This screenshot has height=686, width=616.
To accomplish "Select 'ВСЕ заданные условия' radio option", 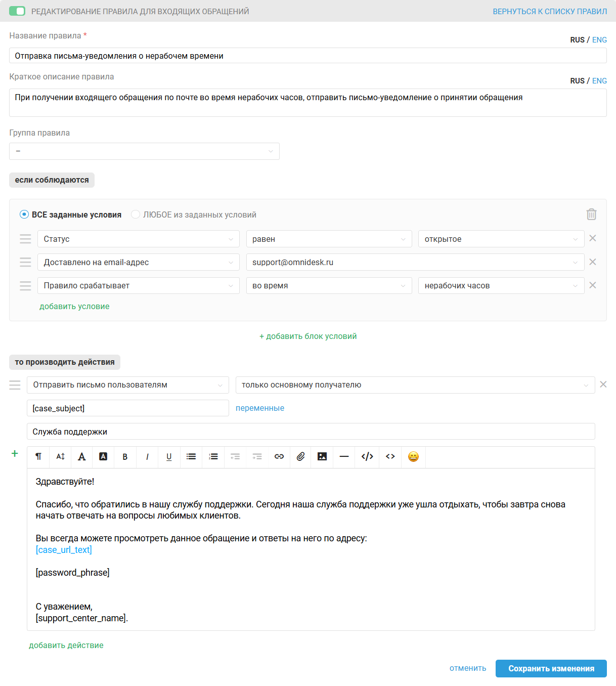I will coord(24,215).
